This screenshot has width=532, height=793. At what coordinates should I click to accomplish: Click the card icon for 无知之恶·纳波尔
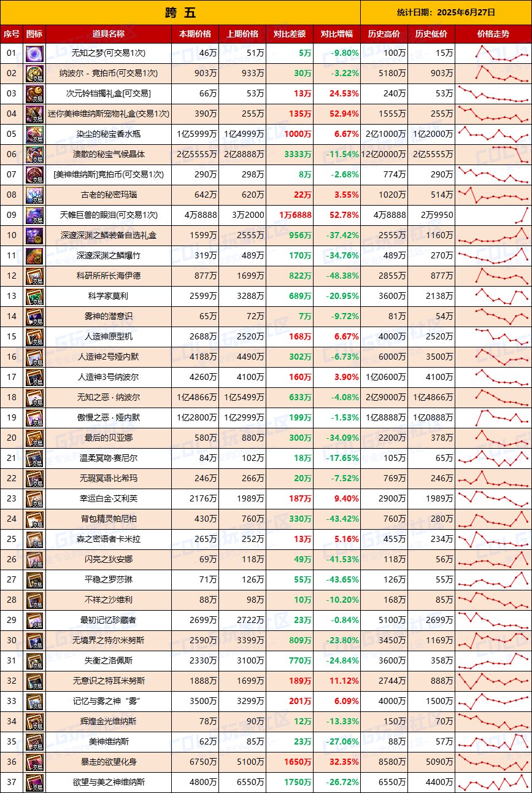click(34, 398)
